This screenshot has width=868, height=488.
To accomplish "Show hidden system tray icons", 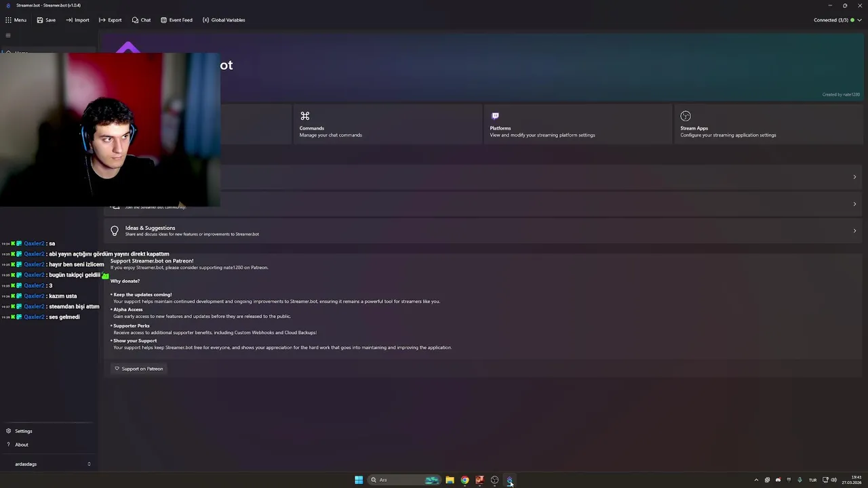I will [756, 480].
